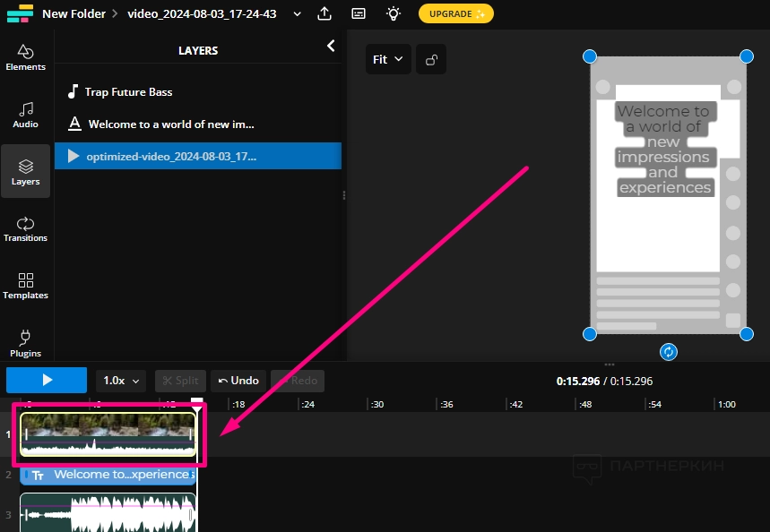The width and height of the screenshot is (770, 532).
Task: Click the bottom-left canvas resize handle
Action: point(589,334)
